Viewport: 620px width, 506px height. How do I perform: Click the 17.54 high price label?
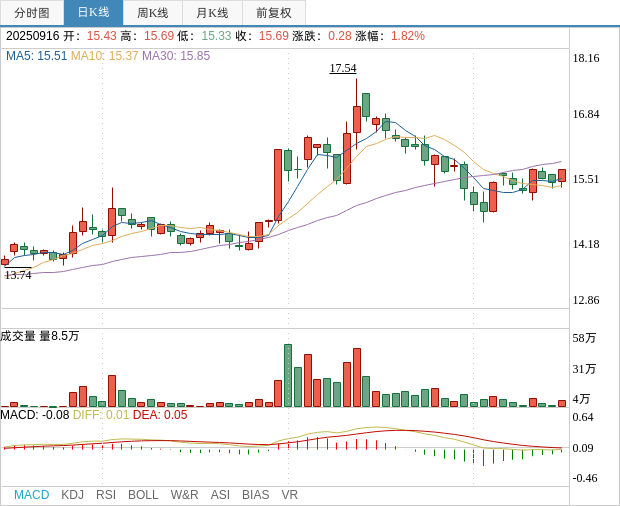pyautogui.click(x=343, y=68)
